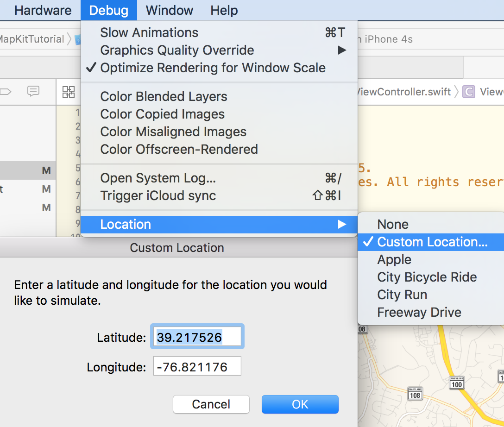Click the comment bubble navigator icon
Viewport: 504px width, 427px height.
(33, 91)
